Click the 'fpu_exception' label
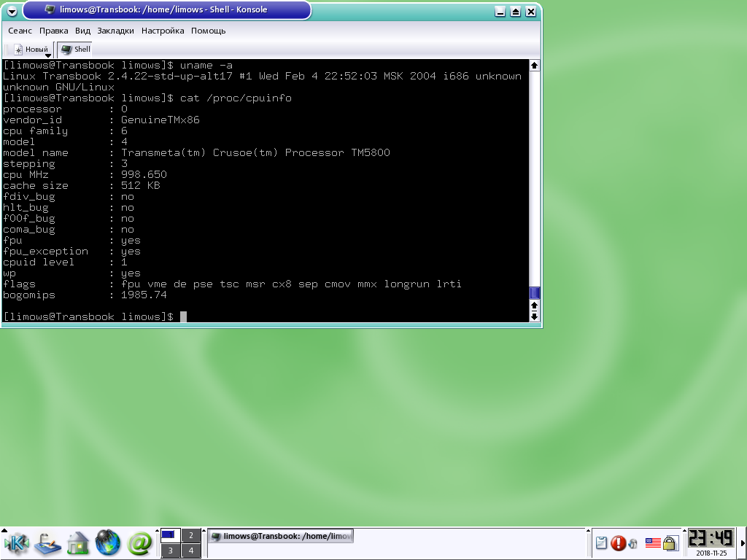747x560 pixels. (45, 252)
